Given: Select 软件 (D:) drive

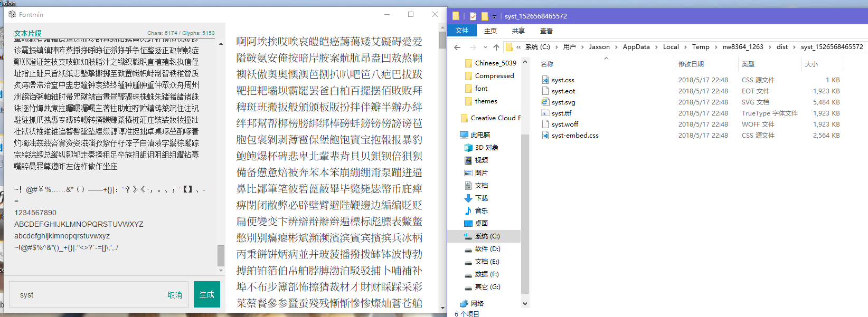Looking at the screenshot, I should 482,248.
